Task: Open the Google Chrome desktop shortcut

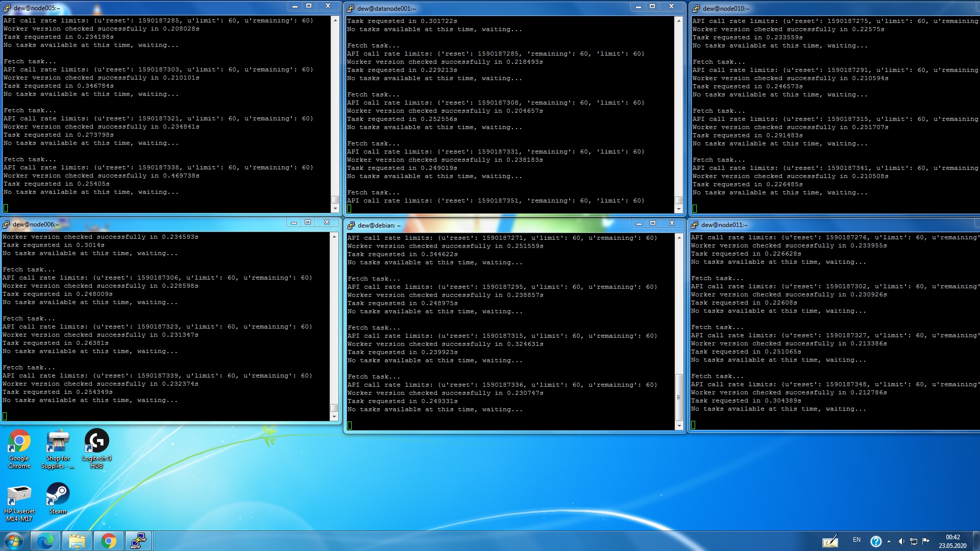Action: pos(19,442)
